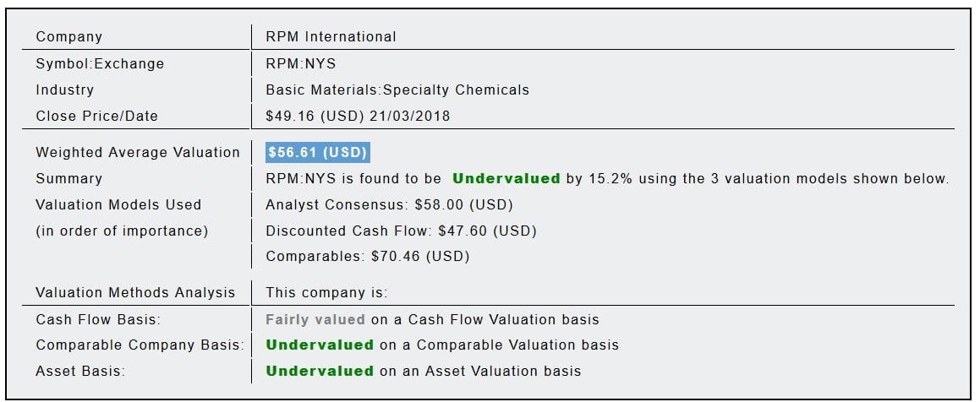The width and height of the screenshot is (980, 402).
Task: Click the Comparables: $70.46 line
Action: pyautogui.click(x=367, y=256)
